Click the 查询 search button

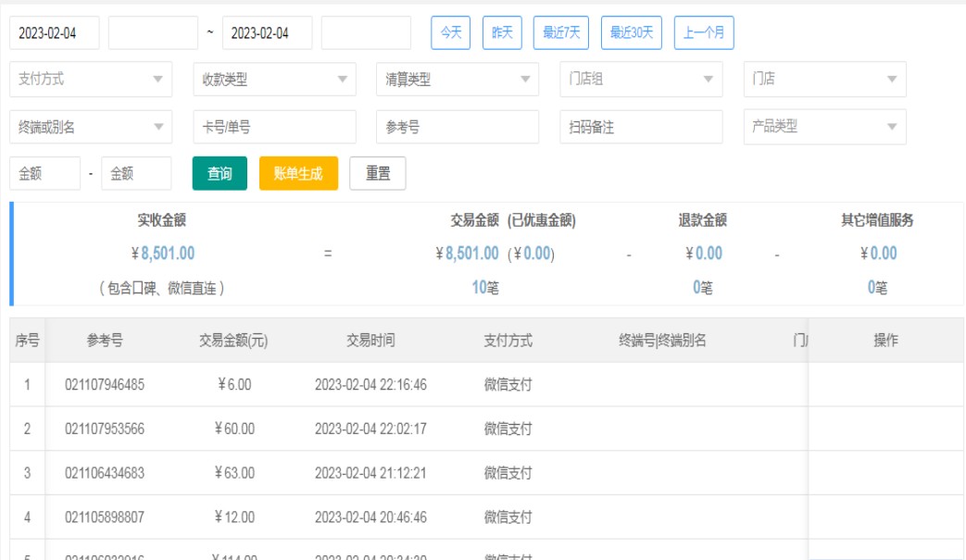[x=220, y=173]
